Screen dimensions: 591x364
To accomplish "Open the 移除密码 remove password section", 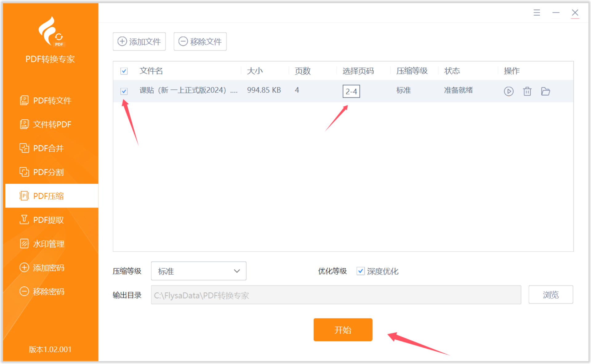I will pos(52,291).
